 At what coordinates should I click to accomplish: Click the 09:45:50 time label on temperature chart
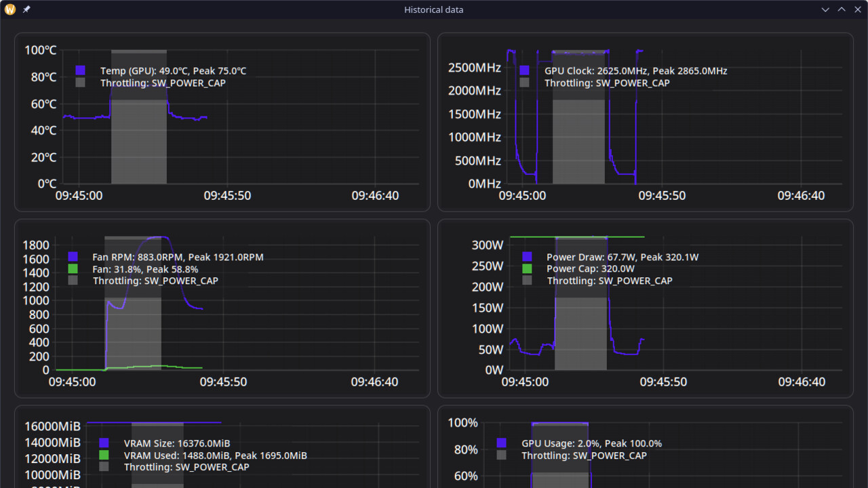coord(227,196)
